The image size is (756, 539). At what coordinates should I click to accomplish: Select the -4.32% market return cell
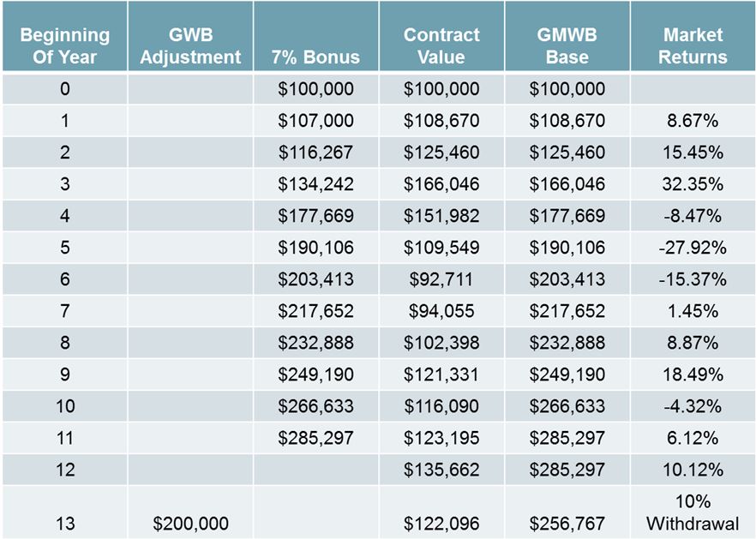[x=693, y=406]
